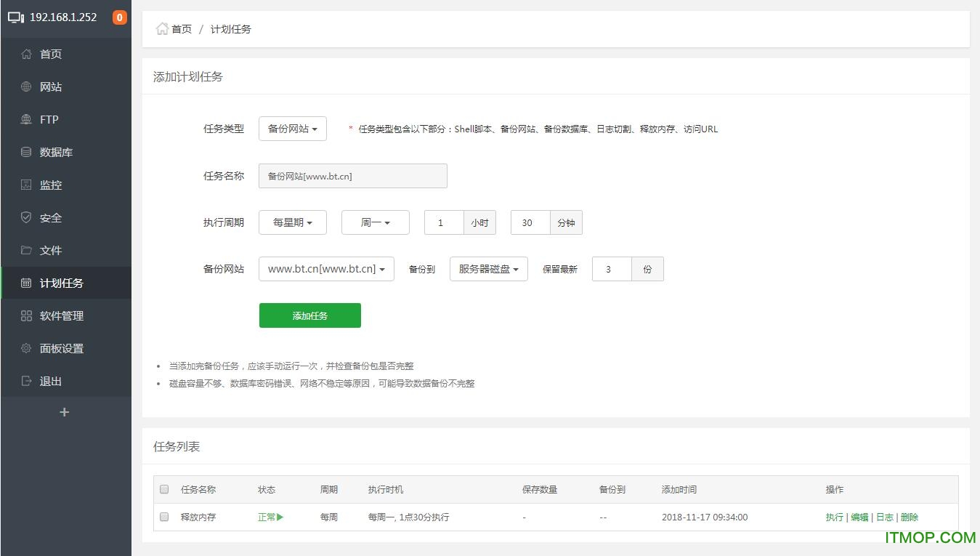Click 退出 to log out
This screenshot has width=980, height=556.
point(50,381)
